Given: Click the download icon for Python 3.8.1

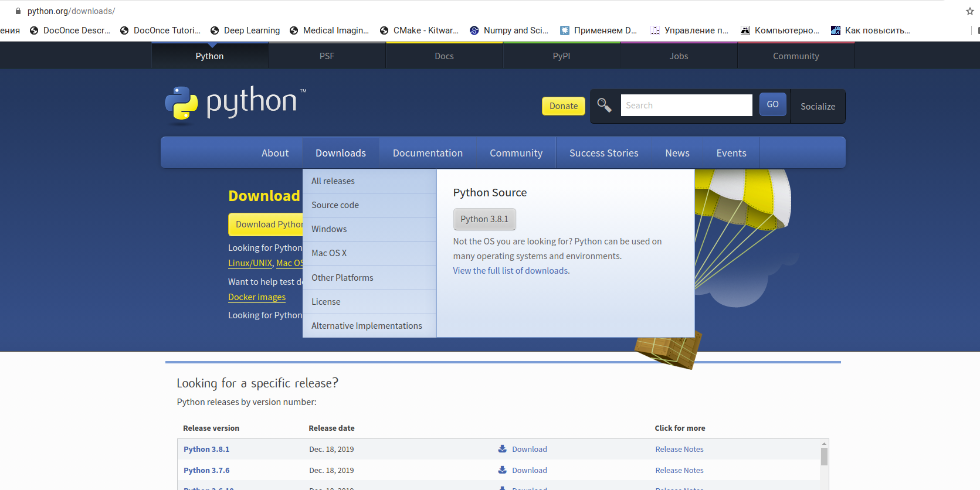Looking at the screenshot, I should (503, 449).
